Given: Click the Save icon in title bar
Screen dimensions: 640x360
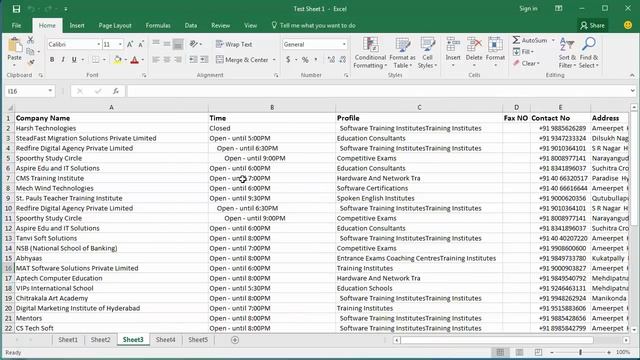Looking at the screenshot, I should point(16,9).
